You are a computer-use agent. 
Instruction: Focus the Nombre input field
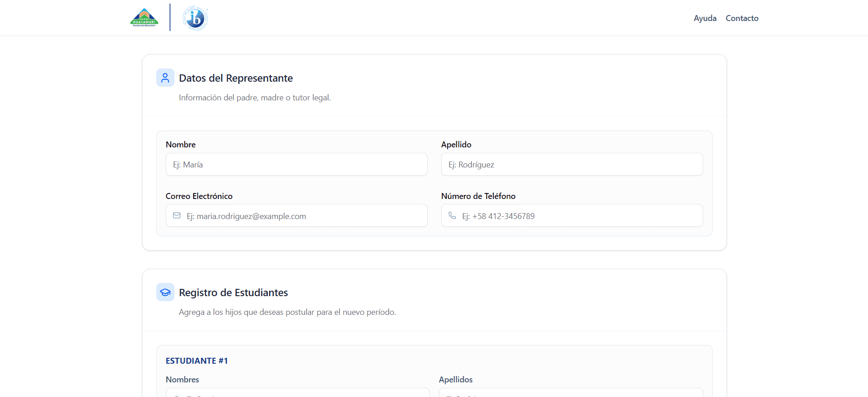point(296,164)
